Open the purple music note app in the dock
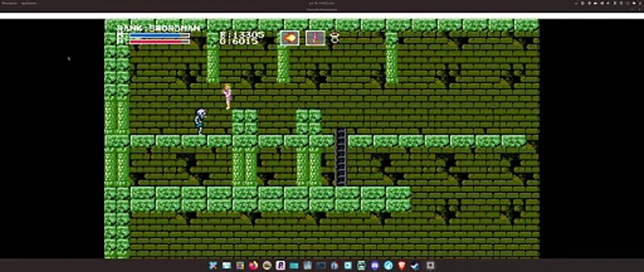The height and width of the screenshot is (272, 644). [280, 266]
